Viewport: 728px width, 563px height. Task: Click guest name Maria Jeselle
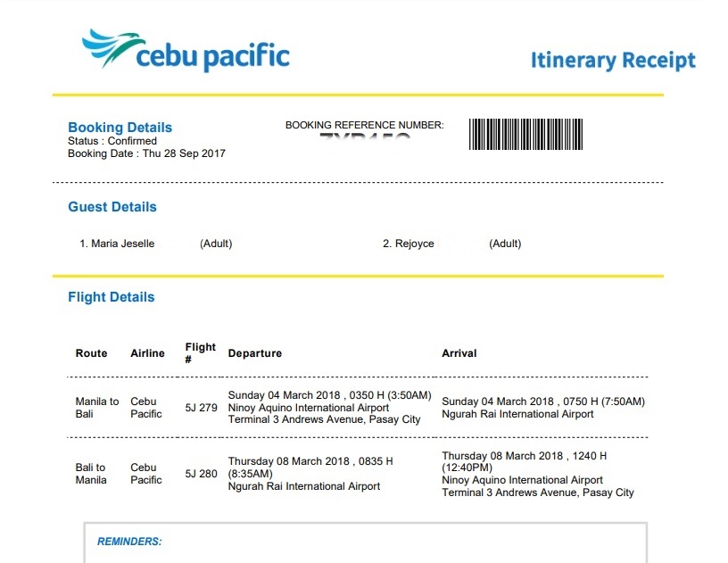pos(122,244)
